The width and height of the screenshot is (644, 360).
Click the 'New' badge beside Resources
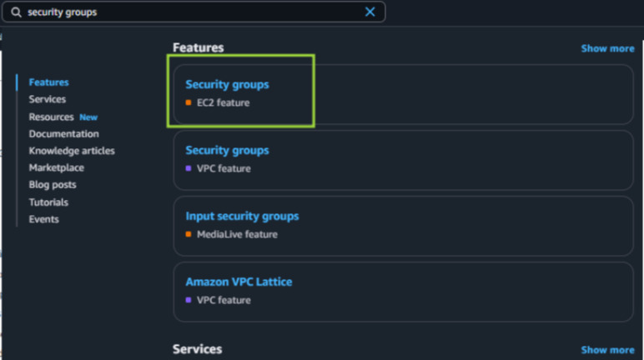pyautogui.click(x=88, y=117)
